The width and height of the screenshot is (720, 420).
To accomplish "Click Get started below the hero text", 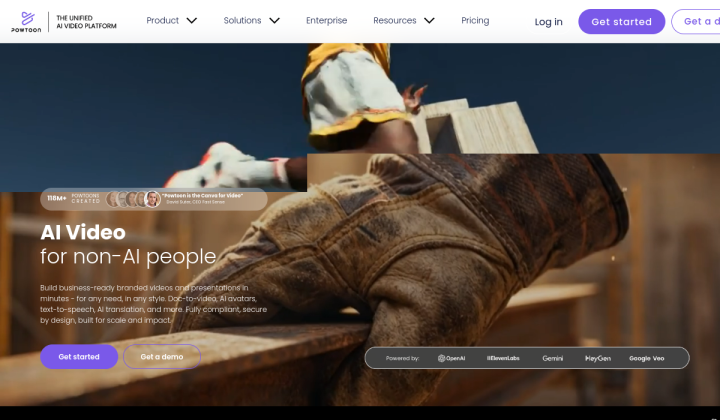I will point(79,357).
